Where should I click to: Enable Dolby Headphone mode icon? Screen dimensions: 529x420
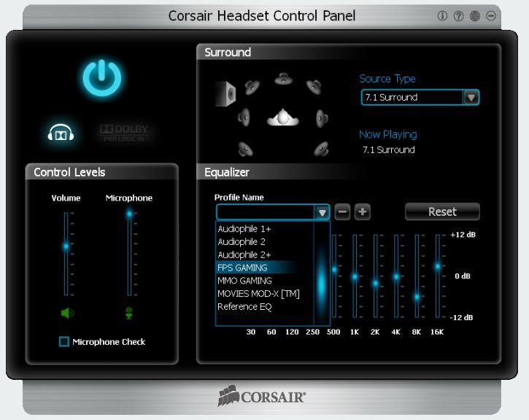point(61,133)
